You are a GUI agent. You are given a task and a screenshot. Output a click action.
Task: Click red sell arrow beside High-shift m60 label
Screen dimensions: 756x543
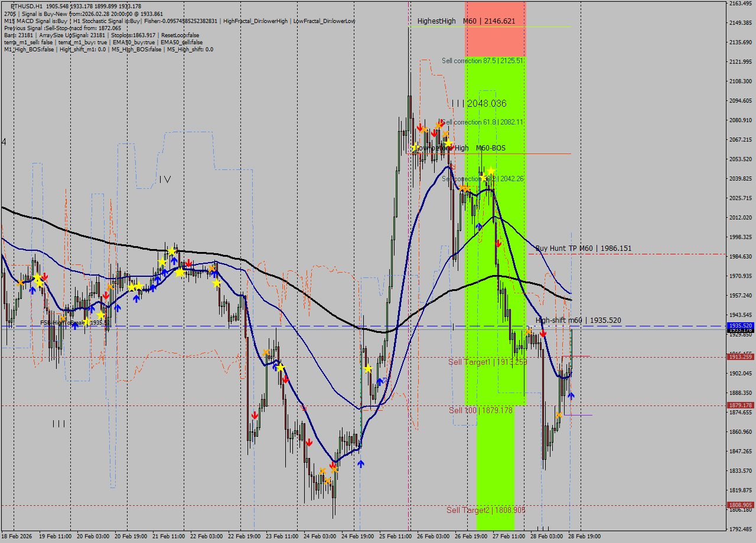(x=543, y=333)
